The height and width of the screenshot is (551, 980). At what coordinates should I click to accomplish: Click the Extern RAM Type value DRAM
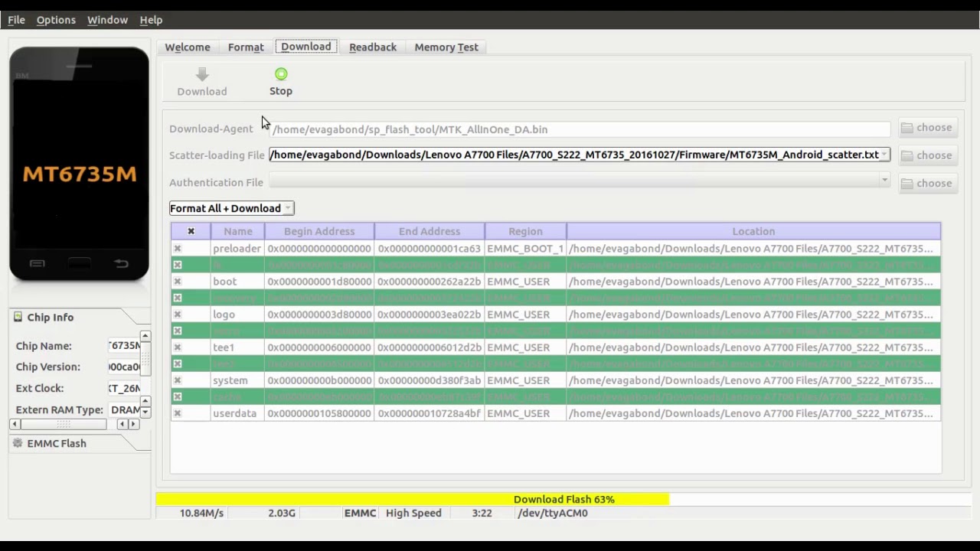[125, 410]
